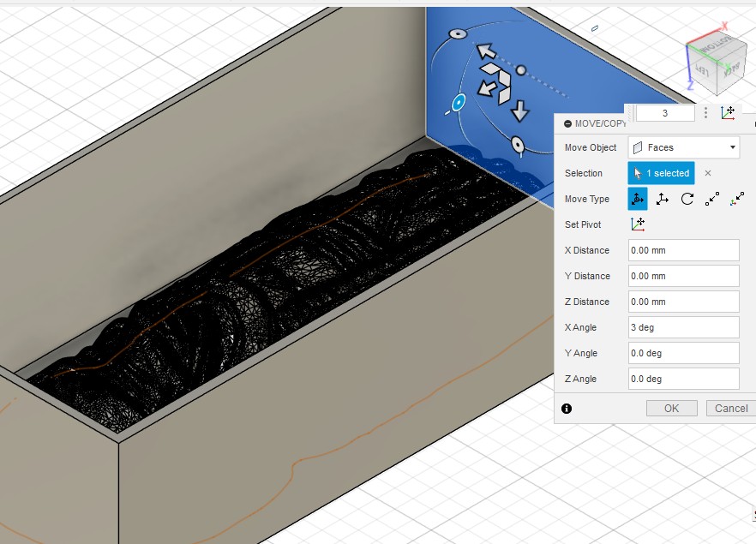
Task: Click the info icon at dialog bottom
Action: pyautogui.click(x=567, y=409)
